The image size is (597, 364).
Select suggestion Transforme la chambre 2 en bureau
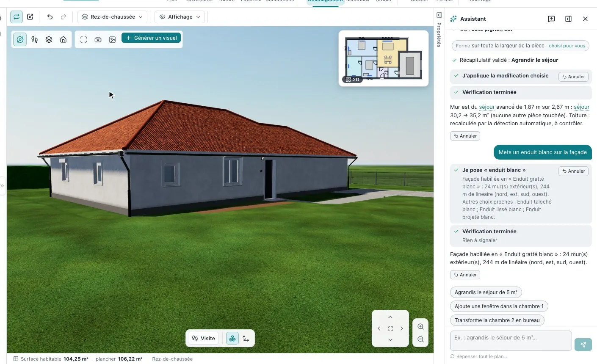tap(497, 320)
